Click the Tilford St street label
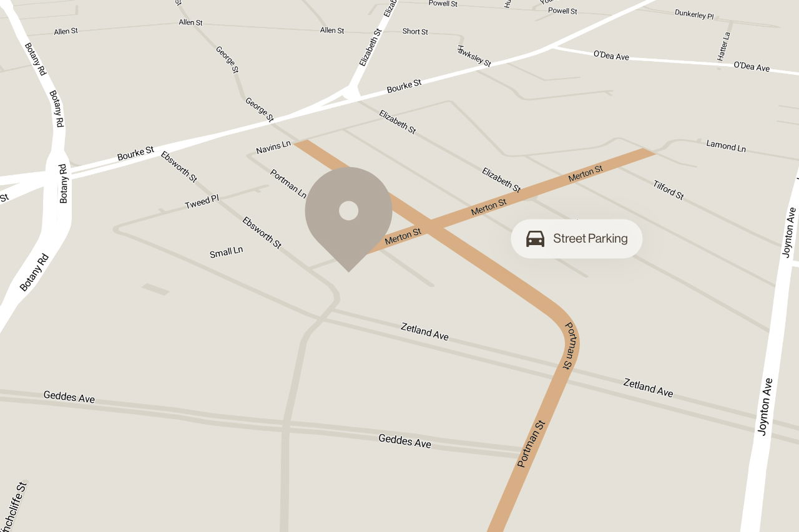 (669, 190)
